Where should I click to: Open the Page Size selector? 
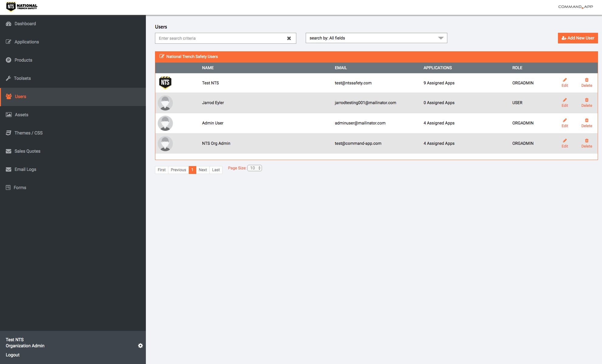[255, 168]
